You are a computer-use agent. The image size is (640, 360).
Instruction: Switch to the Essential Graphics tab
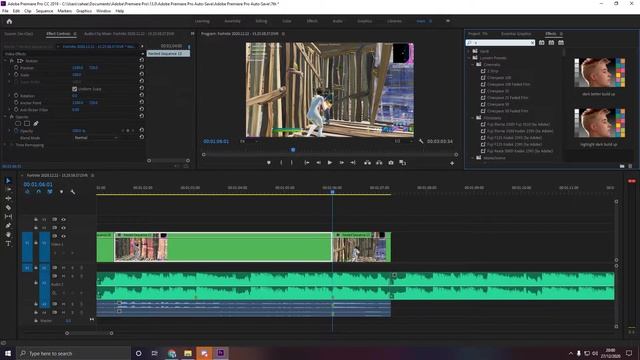tap(516, 33)
